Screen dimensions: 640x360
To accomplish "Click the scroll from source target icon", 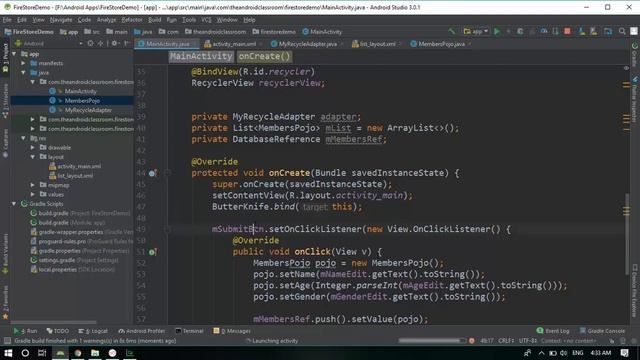I will [x=91, y=43].
